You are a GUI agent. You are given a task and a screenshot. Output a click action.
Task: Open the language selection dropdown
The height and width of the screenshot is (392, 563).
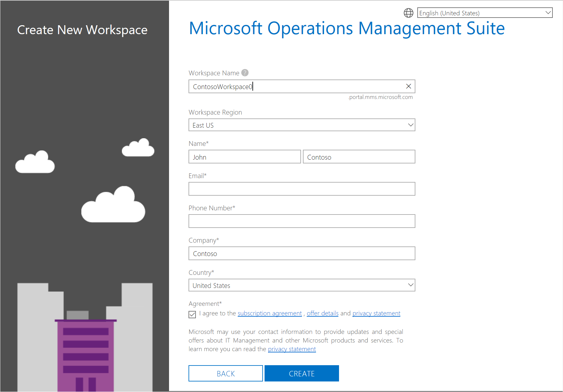pos(484,13)
